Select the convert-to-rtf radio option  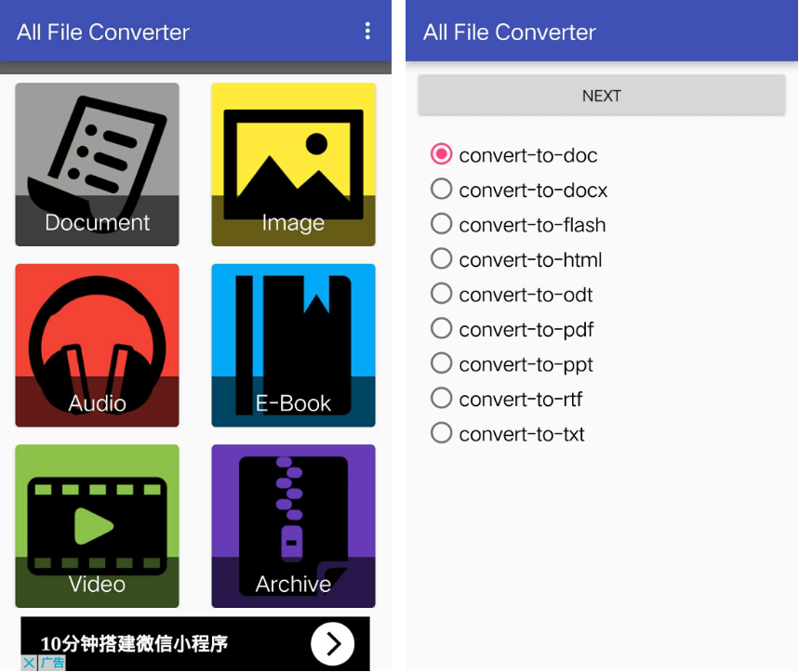coord(506,399)
